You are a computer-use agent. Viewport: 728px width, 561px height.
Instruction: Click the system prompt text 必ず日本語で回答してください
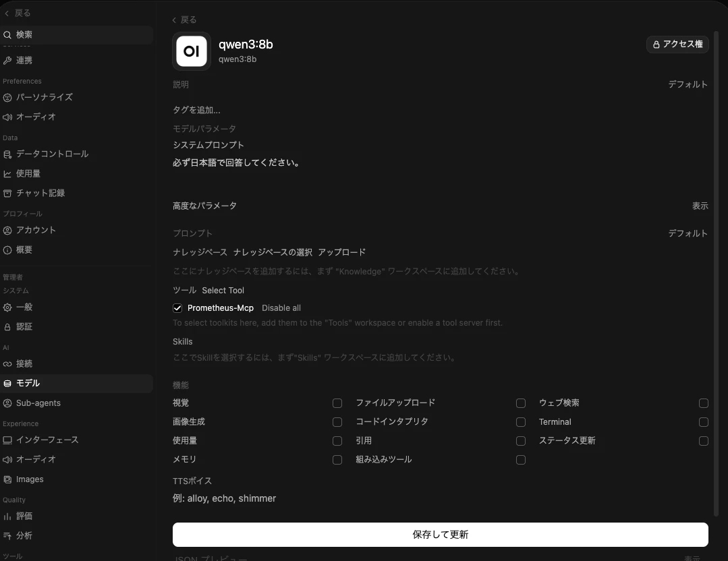point(236,163)
